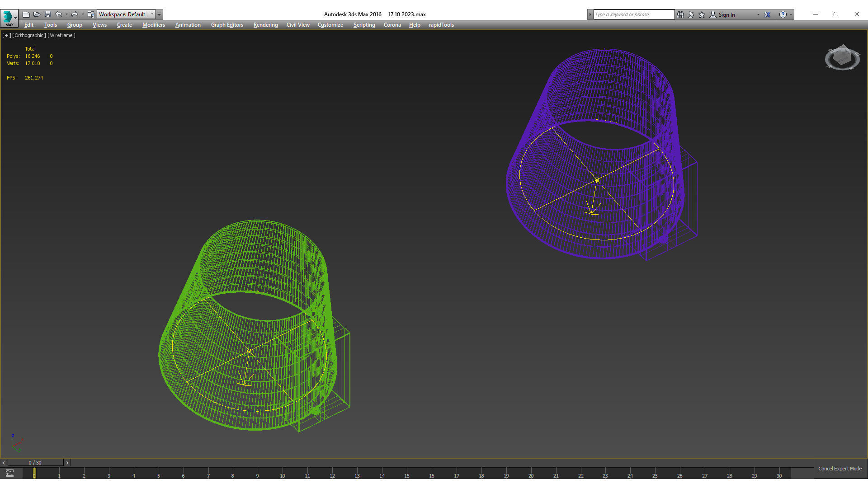Click the Wireframe shading viewport label
The height and width of the screenshot is (488, 868).
(x=61, y=35)
